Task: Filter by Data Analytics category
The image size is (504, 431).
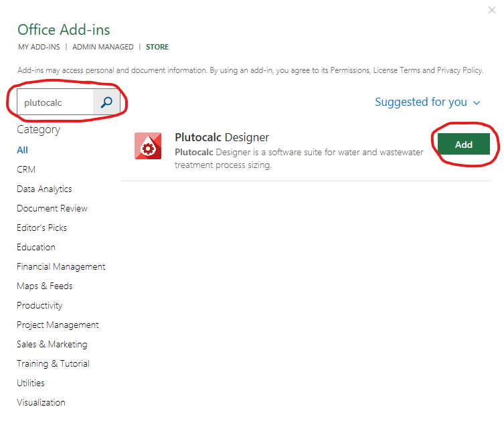Action: [44, 189]
